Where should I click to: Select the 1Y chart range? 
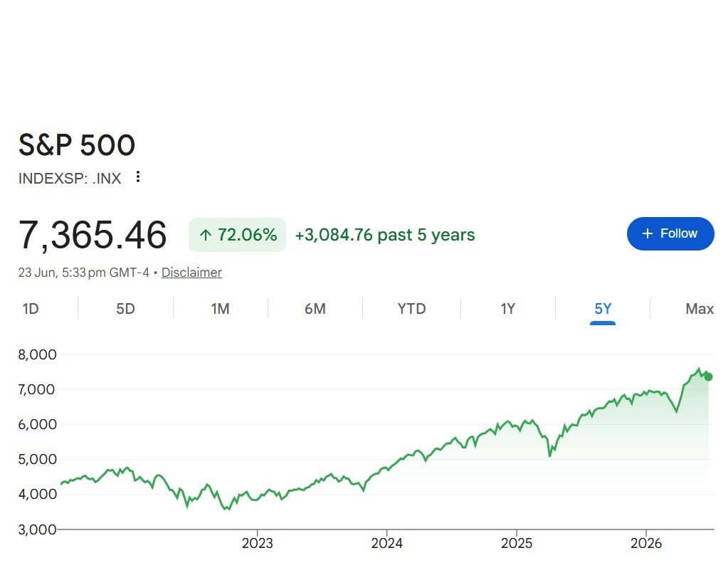click(x=508, y=309)
